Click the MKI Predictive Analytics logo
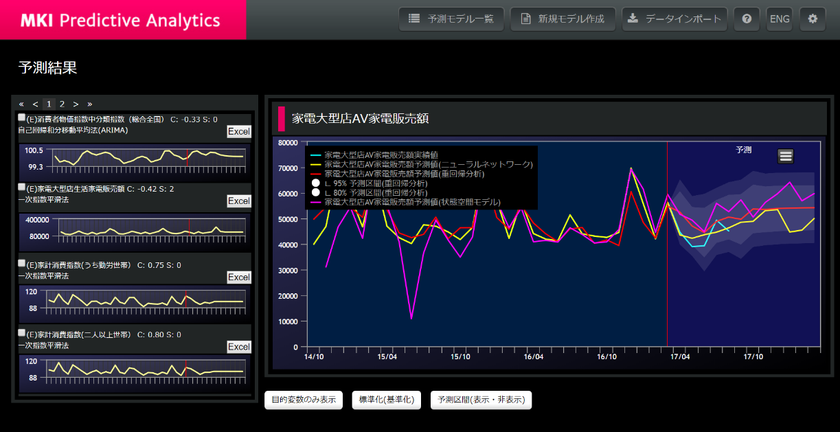 point(122,20)
